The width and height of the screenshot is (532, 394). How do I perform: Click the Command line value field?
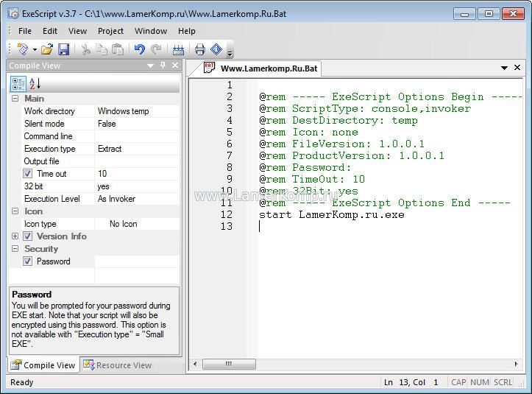click(137, 136)
